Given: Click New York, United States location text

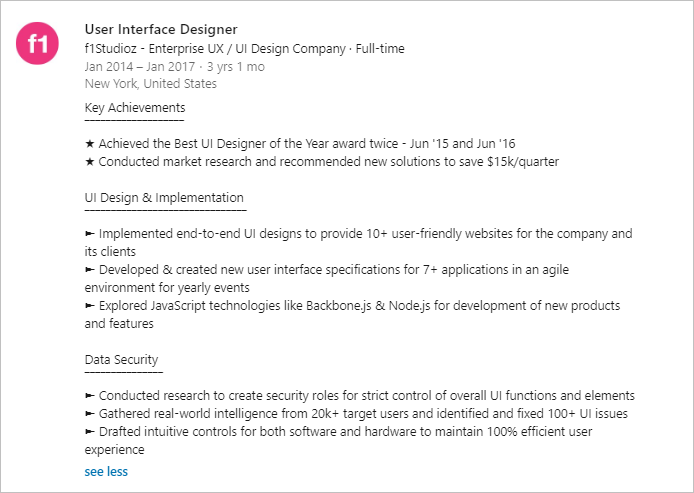Looking at the screenshot, I should 150,84.
